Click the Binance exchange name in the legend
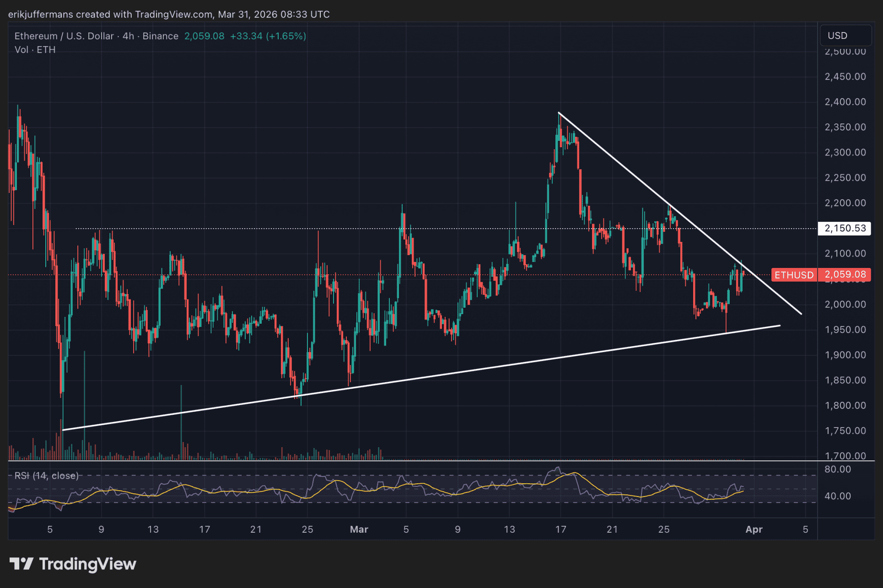Image resolution: width=883 pixels, height=588 pixels. coord(160,36)
